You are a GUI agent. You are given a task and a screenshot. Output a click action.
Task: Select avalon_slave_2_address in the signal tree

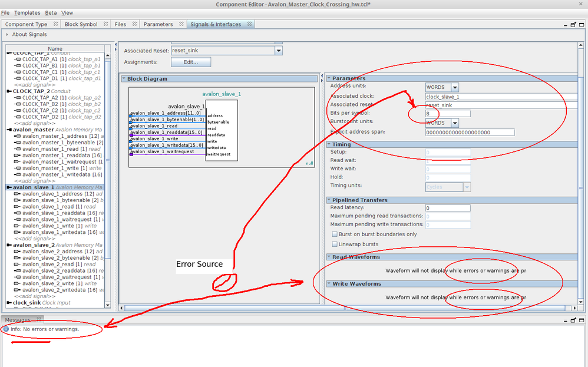tap(54, 252)
